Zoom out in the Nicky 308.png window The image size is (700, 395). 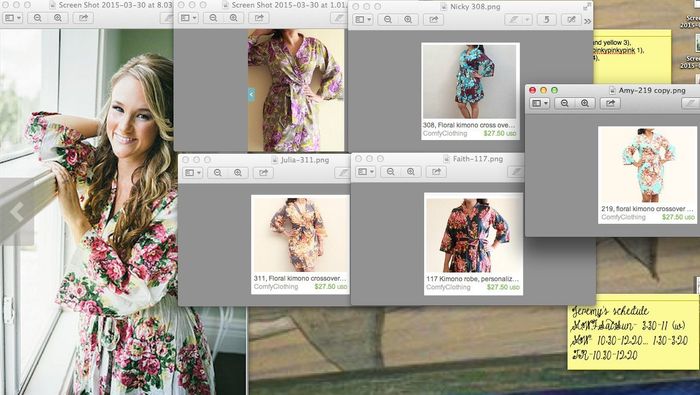coord(388,20)
